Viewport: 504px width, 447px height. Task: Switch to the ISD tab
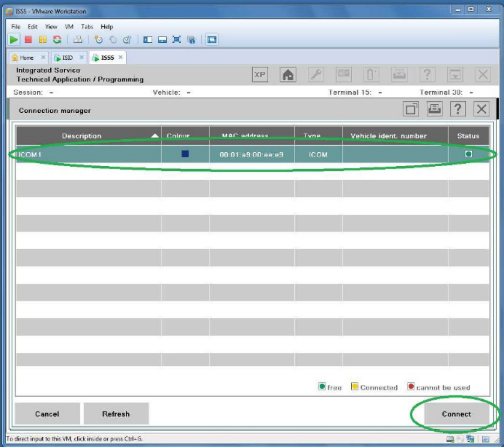pos(67,58)
